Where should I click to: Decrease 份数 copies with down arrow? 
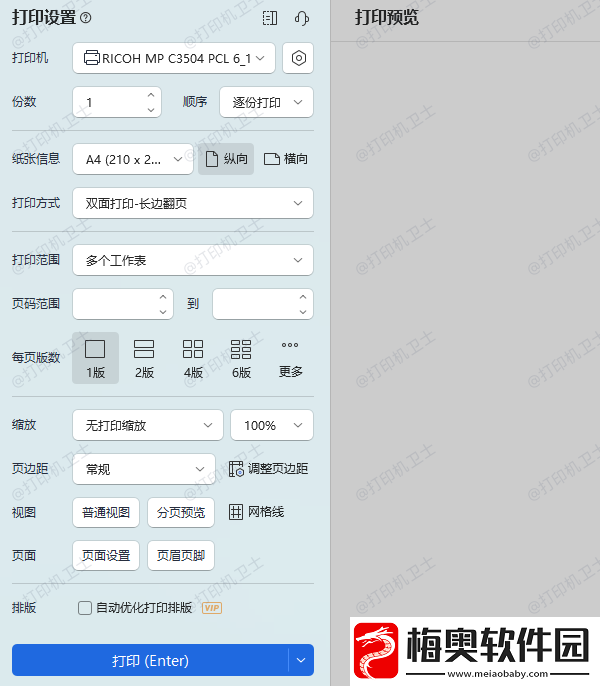point(151,110)
